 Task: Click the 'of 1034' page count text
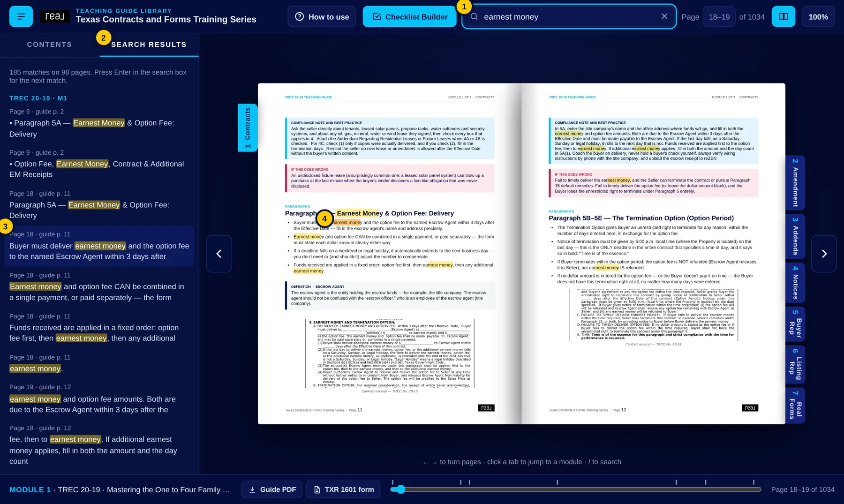pyautogui.click(x=752, y=17)
